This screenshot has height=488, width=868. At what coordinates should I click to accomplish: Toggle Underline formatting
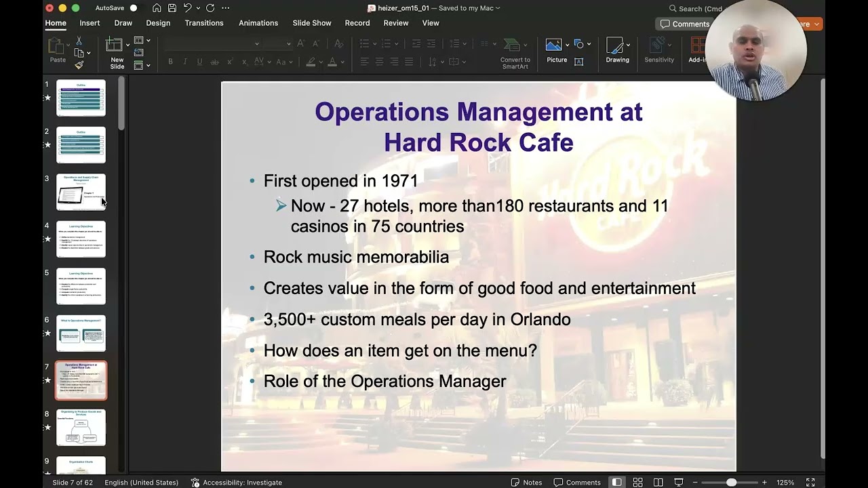coord(199,62)
